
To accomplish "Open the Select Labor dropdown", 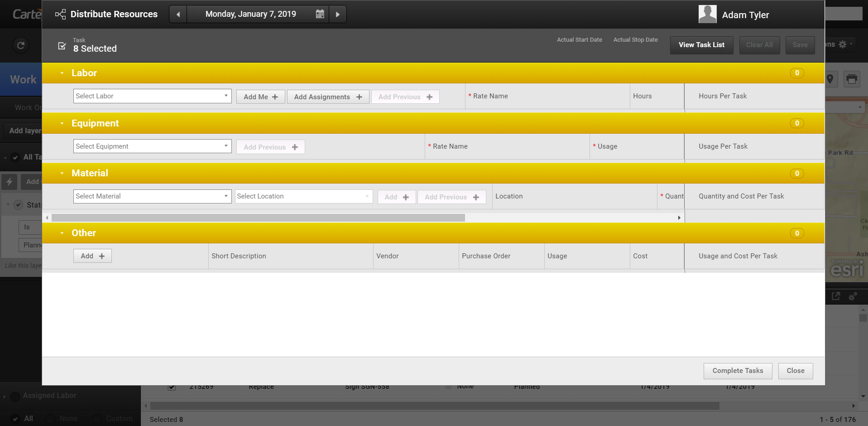I will 152,96.
